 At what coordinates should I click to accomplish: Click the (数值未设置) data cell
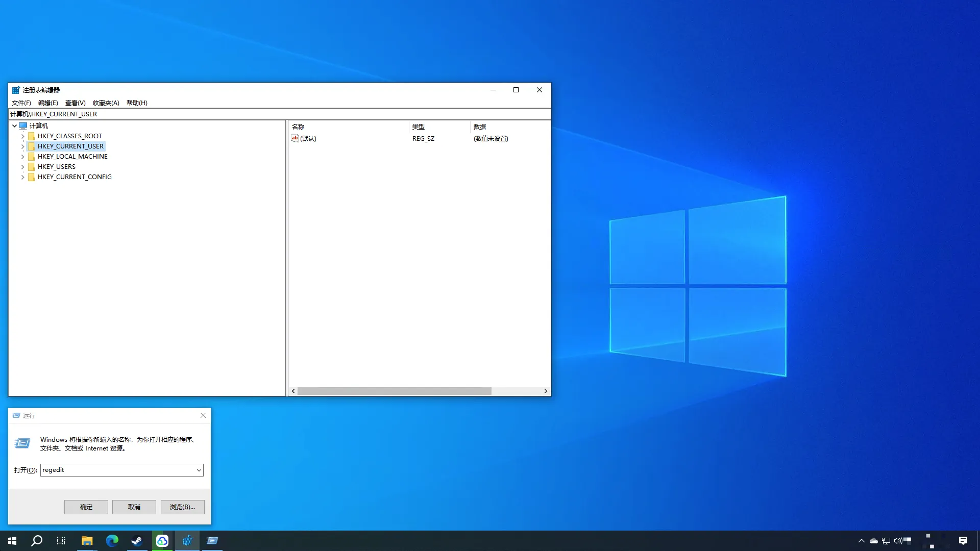pyautogui.click(x=491, y=139)
